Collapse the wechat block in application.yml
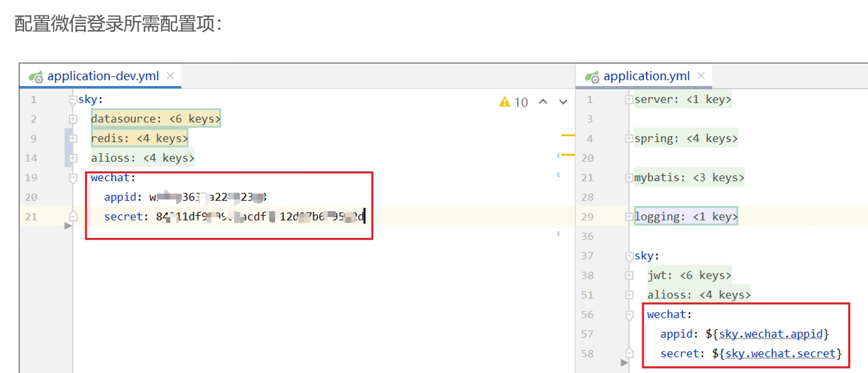The width and height of the screenshot is (868, 373). [x=629, y=315]
